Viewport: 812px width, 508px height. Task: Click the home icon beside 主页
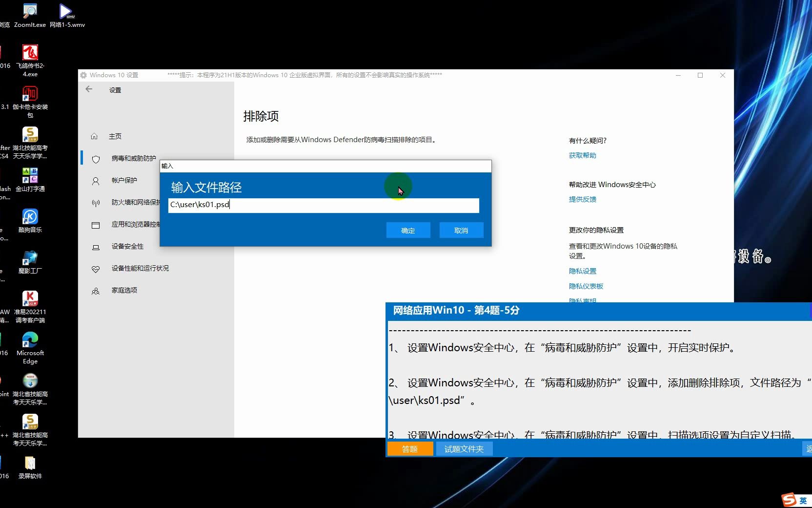pyautogui.click(x=95, y=136)
